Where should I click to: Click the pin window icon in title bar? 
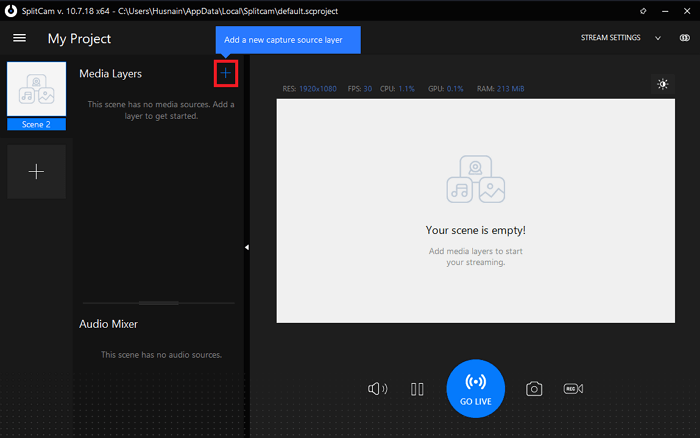click(643, 11)
